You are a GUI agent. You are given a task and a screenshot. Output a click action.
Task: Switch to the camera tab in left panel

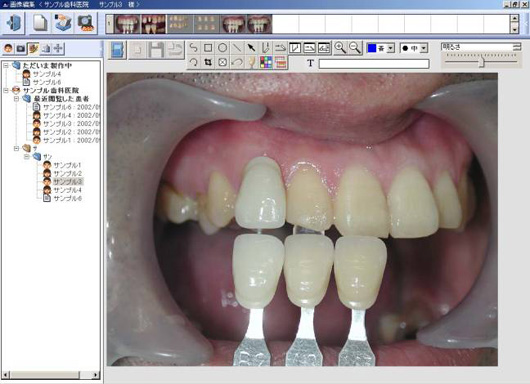click(x=21, y=49)
